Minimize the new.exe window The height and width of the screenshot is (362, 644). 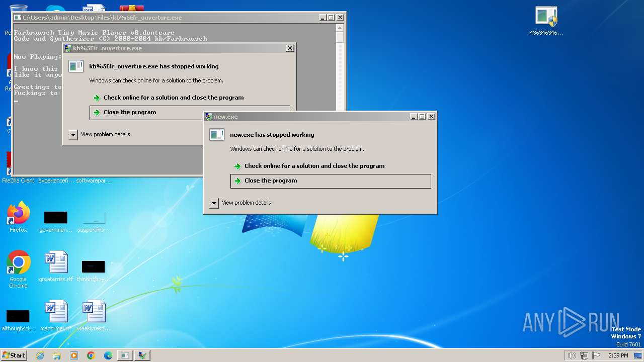(x=414, y=117)
